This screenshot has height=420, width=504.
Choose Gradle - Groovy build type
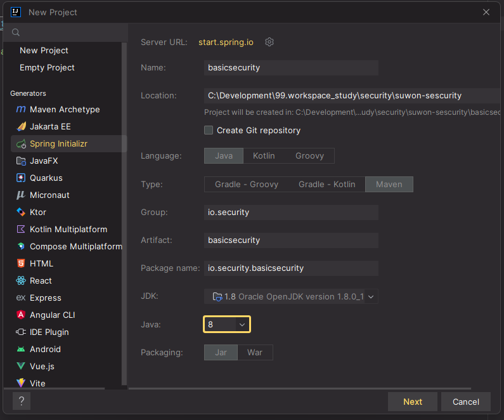click(x=247, y=184)
